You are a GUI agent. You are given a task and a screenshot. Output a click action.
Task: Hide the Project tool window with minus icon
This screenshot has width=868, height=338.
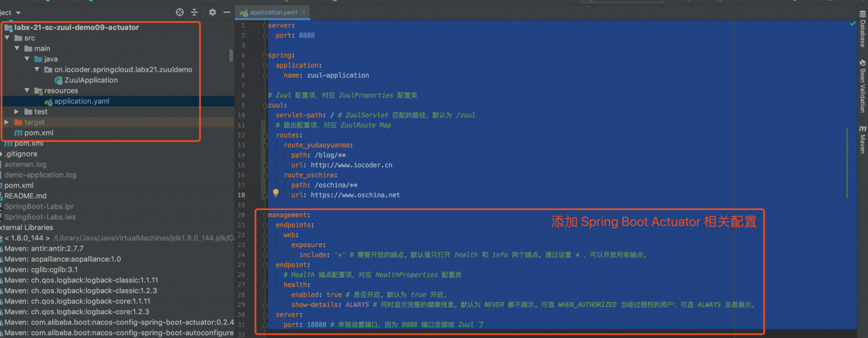(226, 12)
